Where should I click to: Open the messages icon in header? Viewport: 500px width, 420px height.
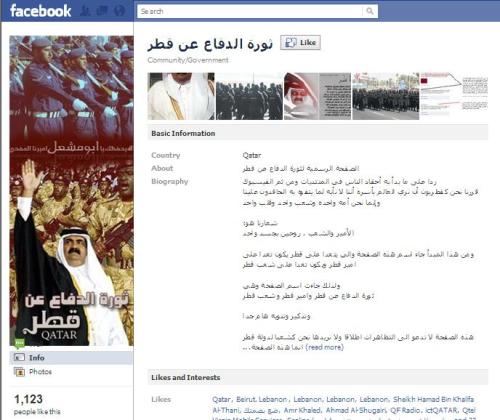pyautogui.click(x=102, y=11)
